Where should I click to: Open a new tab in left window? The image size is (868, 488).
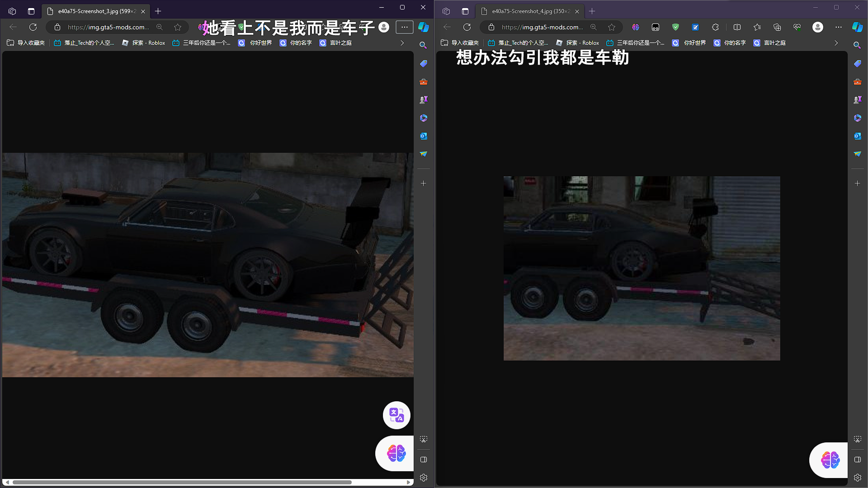(158, 11)
